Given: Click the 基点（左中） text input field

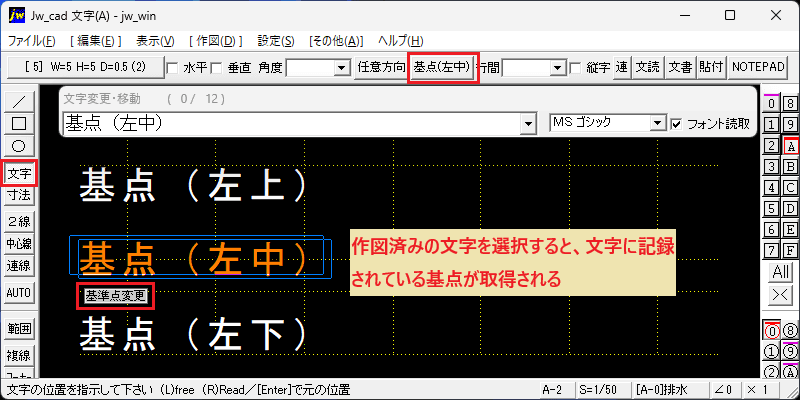Looking at the screenshot, I should [x=292, y=124].
